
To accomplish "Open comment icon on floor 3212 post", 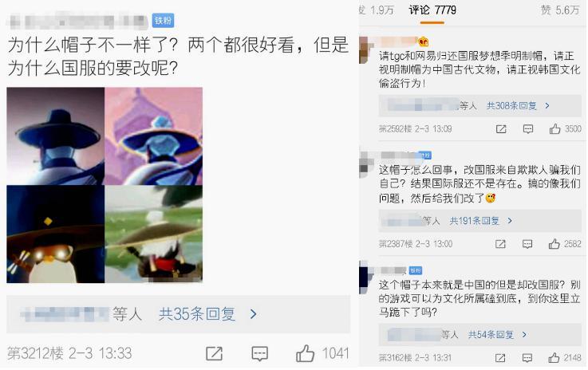I will click(259, 353).
